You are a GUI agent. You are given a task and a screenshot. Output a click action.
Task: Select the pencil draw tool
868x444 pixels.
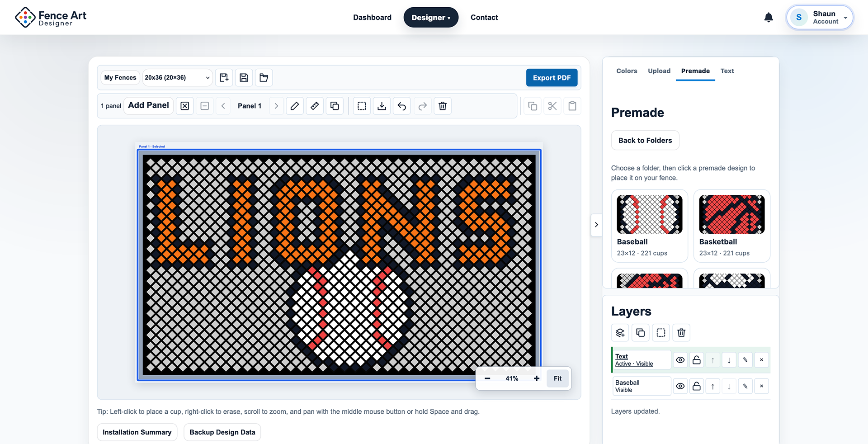tap(295, 106)
